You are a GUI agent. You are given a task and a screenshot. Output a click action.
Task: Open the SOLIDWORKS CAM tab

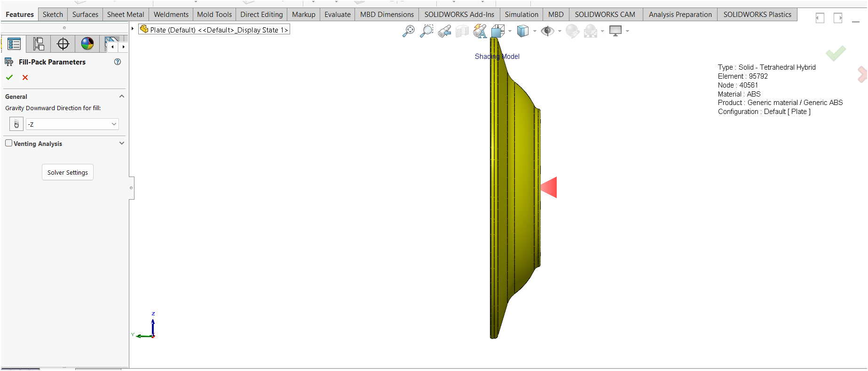(605, 15)
